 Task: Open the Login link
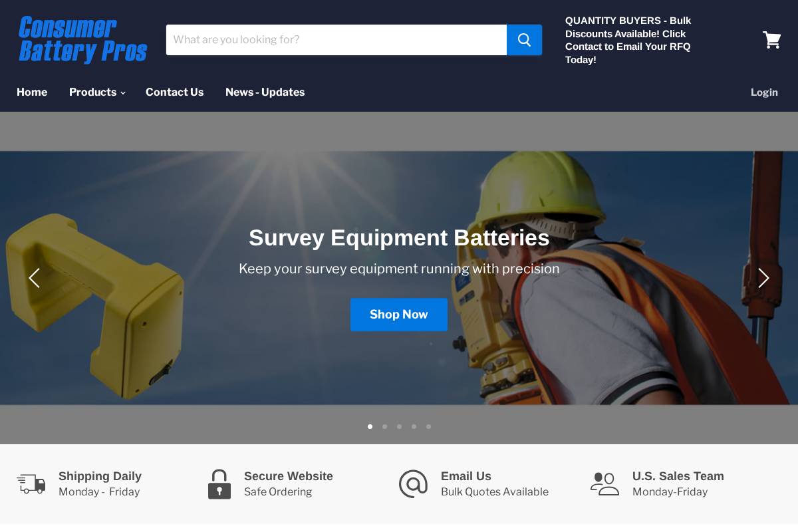tap(764, 92)
